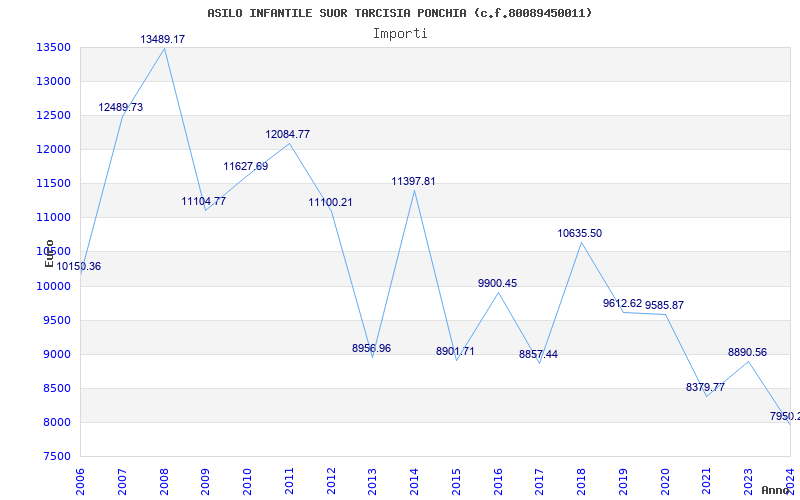Select the 11100.21 data label
This screenshot has width=800, height=500.
(330, 203)
